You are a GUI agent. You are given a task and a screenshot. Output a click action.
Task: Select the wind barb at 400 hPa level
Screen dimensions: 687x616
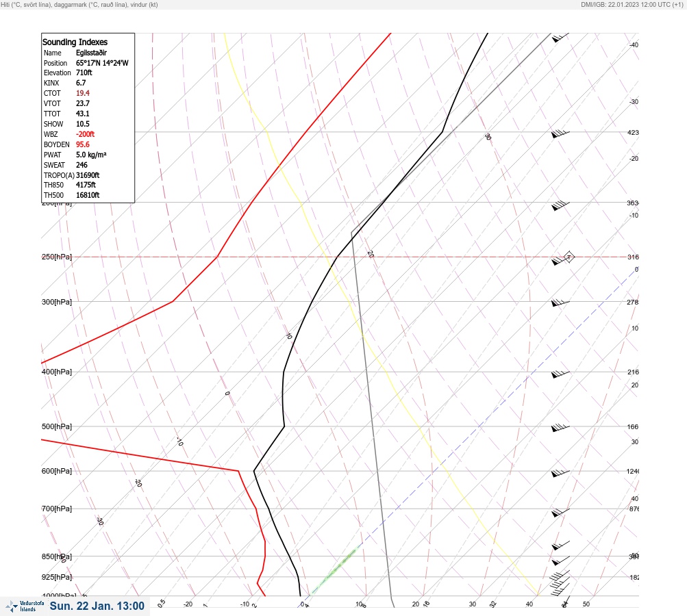pyautogui.click(x=560, y=374)
